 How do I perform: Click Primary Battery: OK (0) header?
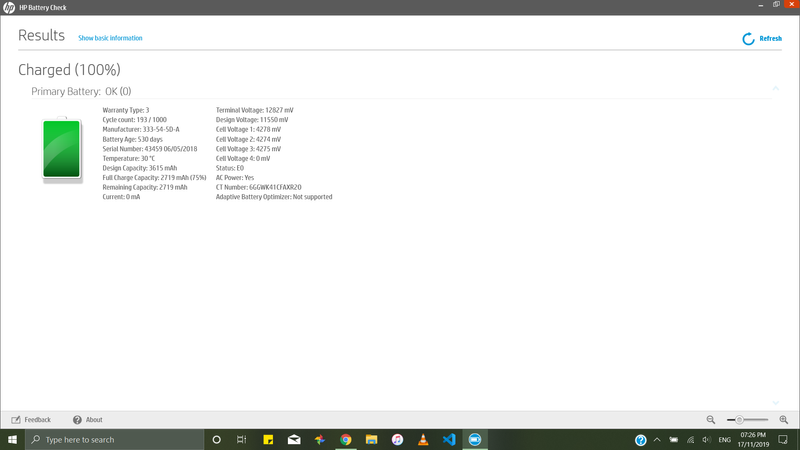click(x=81, y=91)
